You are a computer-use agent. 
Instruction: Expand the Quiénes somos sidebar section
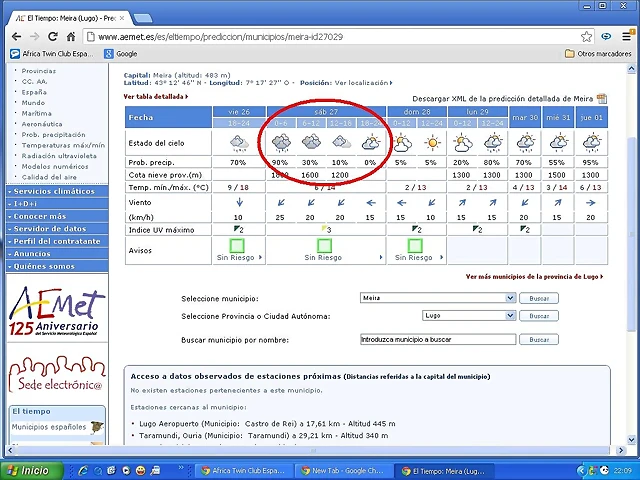pyautogui.click(x=57, y=266)
